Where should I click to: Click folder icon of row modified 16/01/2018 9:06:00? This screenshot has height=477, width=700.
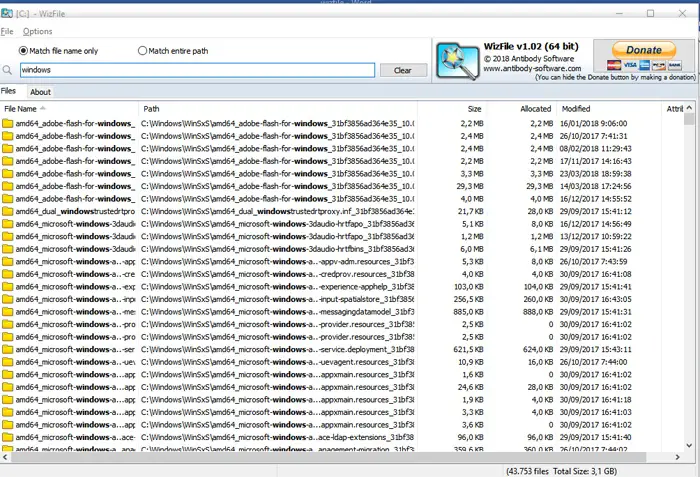tap(8, 123)
